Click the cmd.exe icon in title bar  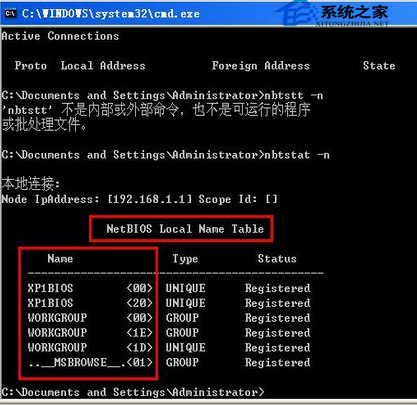[x=10, y=14]
